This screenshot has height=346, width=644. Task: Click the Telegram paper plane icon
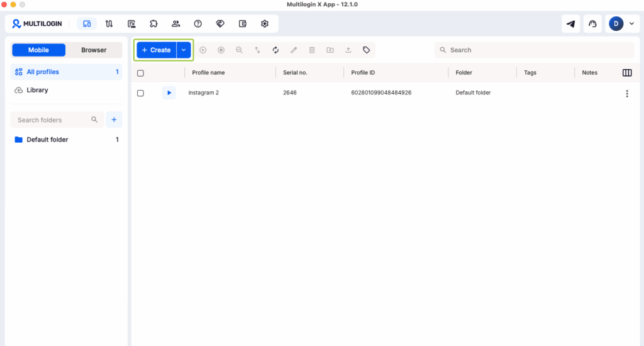coord(570,24)
